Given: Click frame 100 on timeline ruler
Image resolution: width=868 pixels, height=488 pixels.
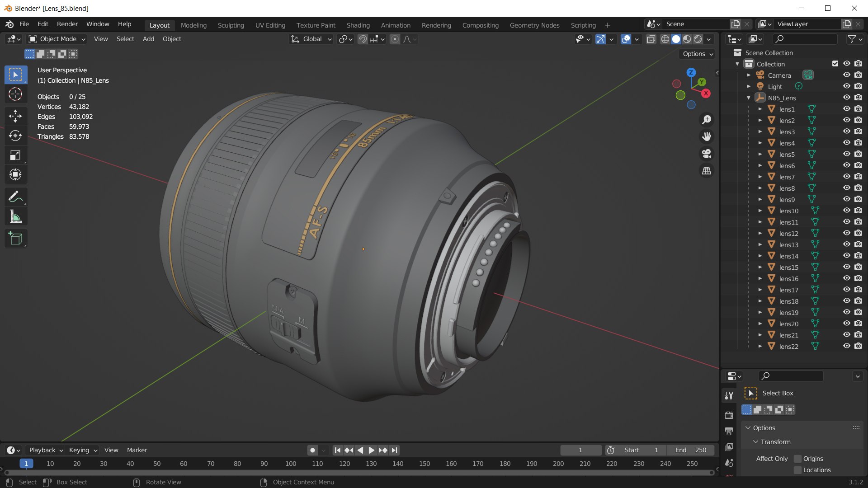Looking at the screenshot, I should pos(291,464).
